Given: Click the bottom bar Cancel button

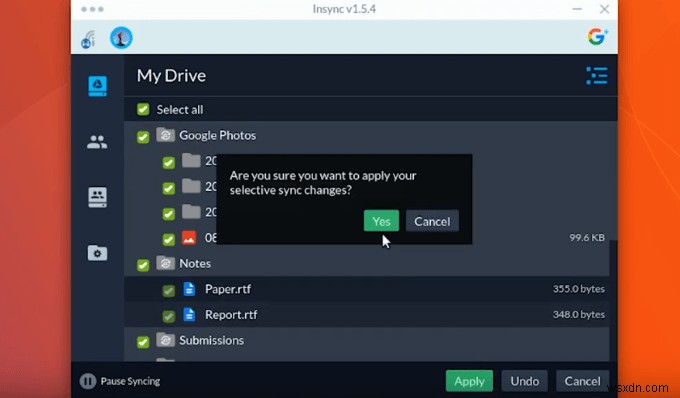Looking at the screenshot, I should point(582,381).
